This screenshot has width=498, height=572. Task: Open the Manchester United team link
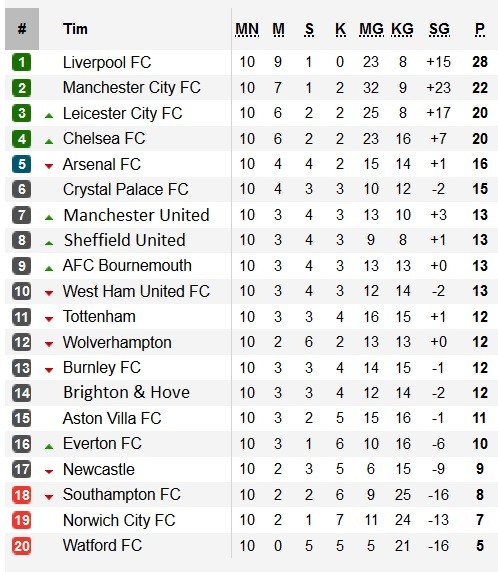tap(136, 215)
